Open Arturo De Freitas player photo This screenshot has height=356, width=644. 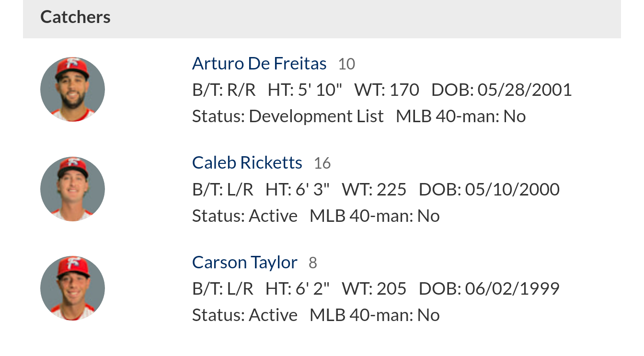click(72, 89)
